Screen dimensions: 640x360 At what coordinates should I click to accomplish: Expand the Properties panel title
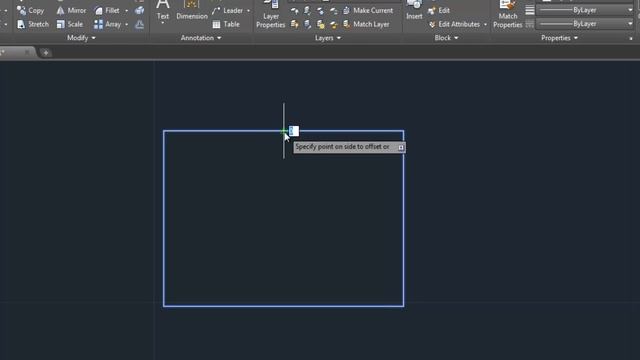coord(559,38)
